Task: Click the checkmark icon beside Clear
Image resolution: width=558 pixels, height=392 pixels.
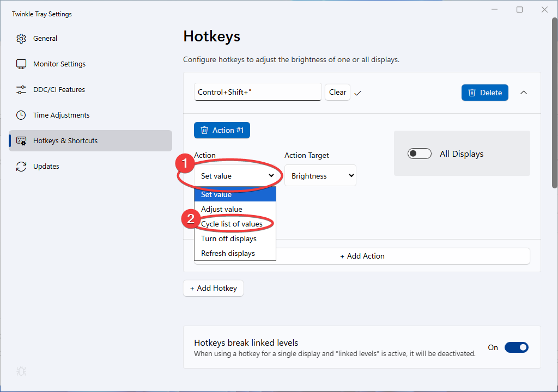Action: pyautogui.click(x=358, y=93)
